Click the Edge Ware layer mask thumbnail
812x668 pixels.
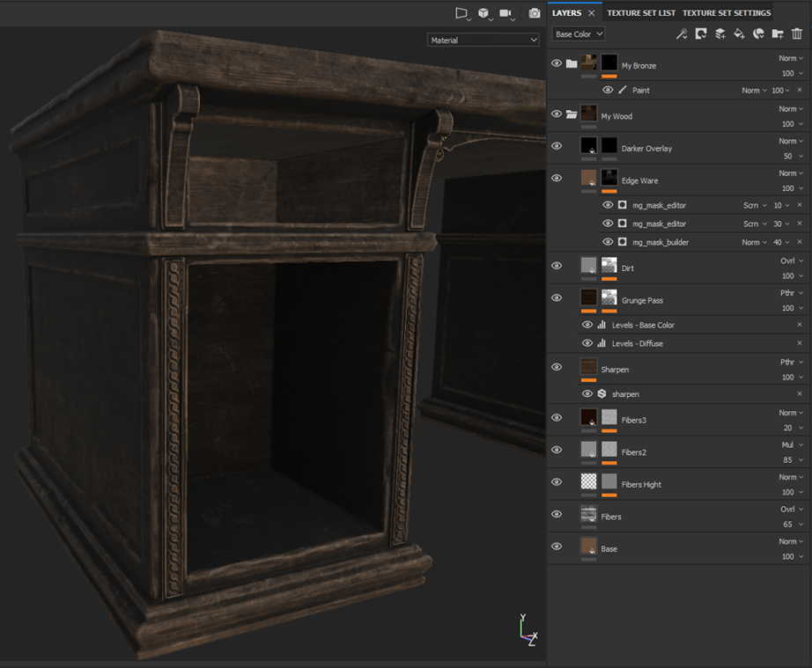609,179
